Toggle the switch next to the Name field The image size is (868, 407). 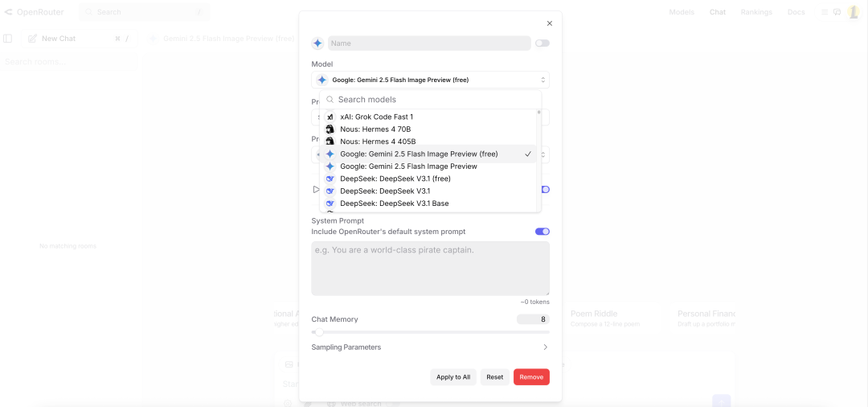542,43
